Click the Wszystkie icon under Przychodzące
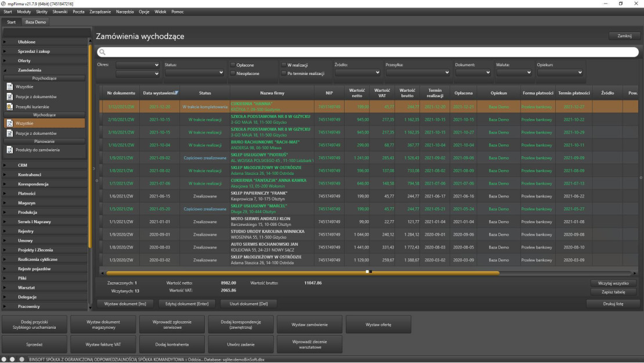Viewport: 644px width, 363px height. pos(9,87)
